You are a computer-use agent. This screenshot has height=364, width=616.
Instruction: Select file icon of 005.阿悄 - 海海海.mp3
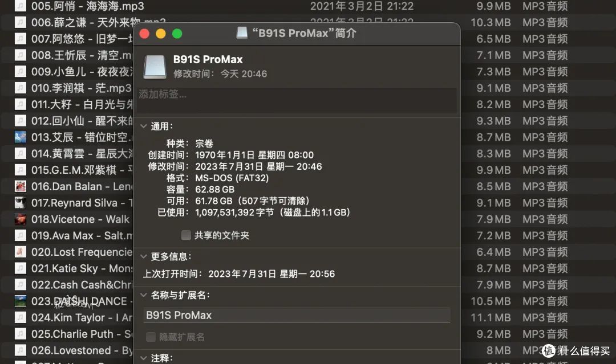pyautogui.click(x=21, y=6)
